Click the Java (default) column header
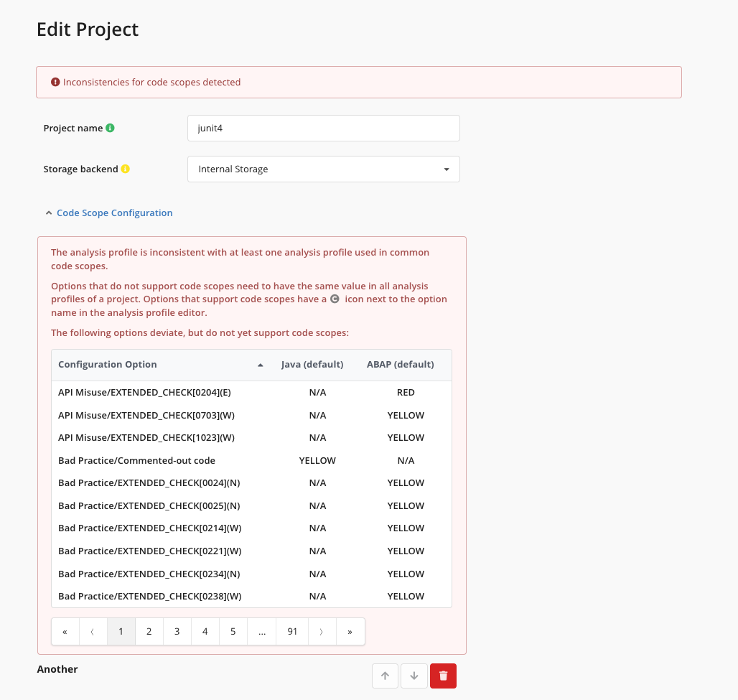738x700 pixels. point(312,364)
